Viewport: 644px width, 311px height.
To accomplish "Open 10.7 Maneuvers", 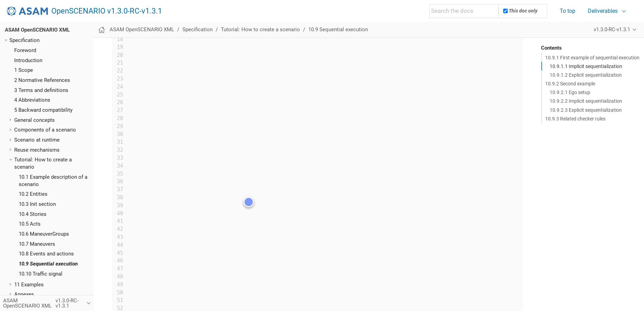I will pyautogui.click(x=37, y=244).
